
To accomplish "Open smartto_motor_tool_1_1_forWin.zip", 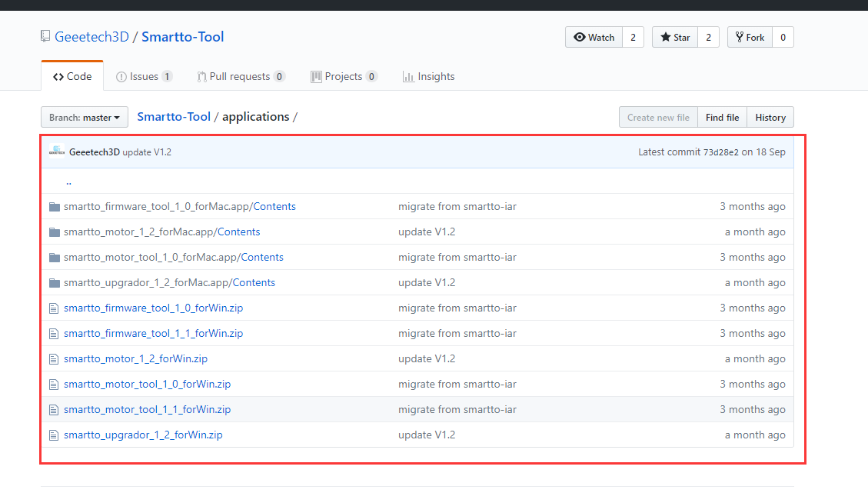I will coord(148,410).
